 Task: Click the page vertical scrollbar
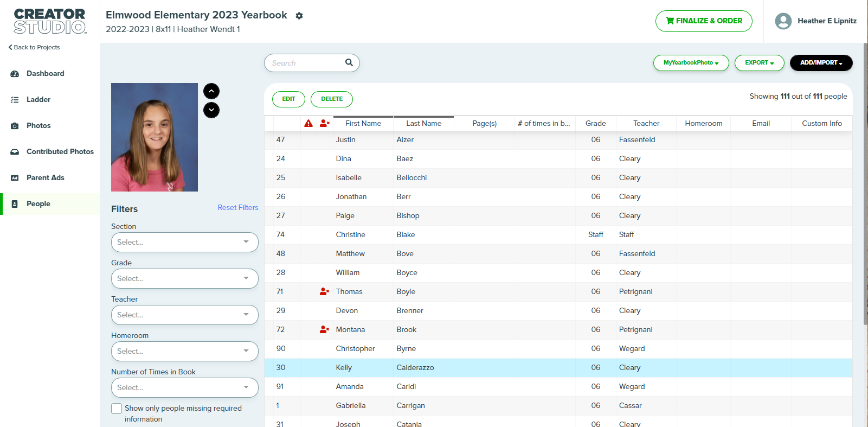[x=865, y=184]
